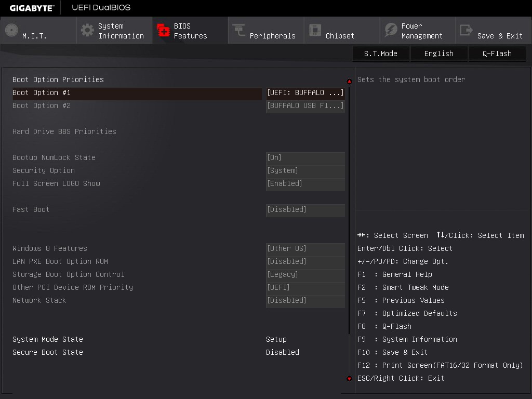Viewport: 532px width, 399px height.
Task: Click the M.I.T. dial icon
Action: [x=11, y=30]
